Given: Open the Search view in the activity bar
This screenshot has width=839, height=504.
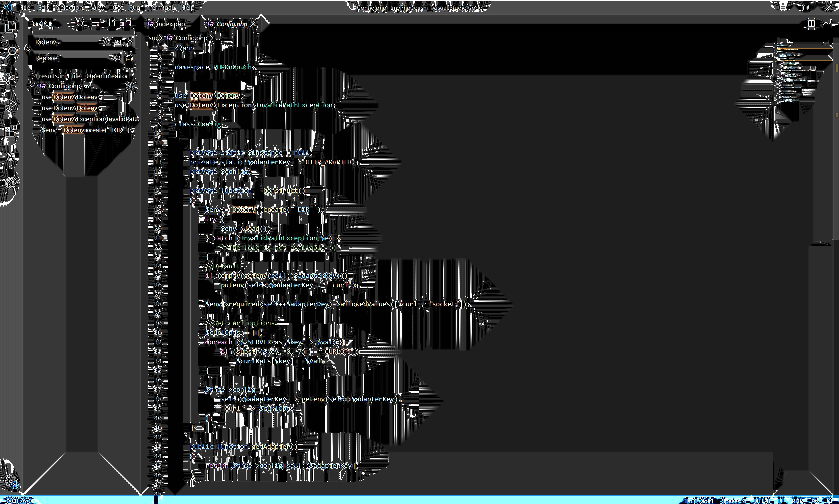Looking at the screenshot, I should click(10, 52).
